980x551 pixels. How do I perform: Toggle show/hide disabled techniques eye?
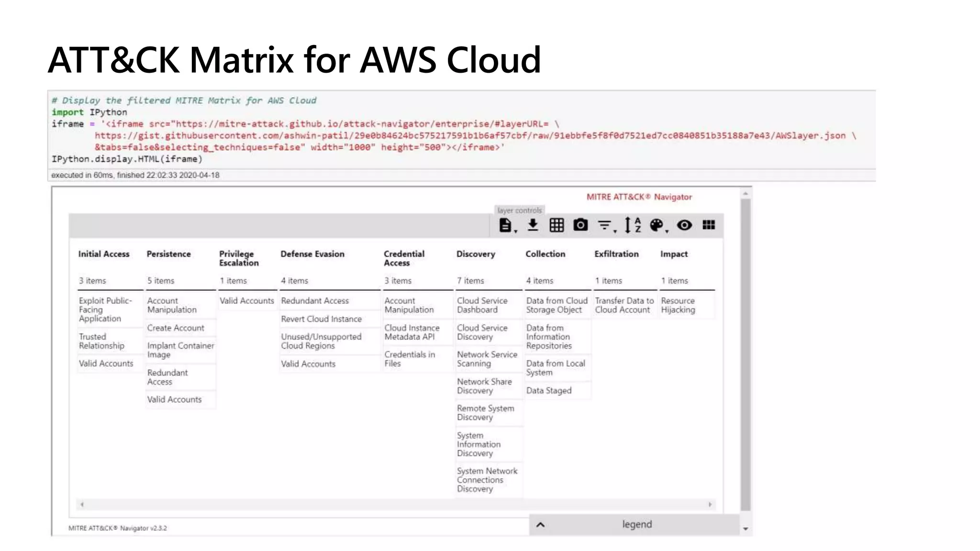point(684,225)
